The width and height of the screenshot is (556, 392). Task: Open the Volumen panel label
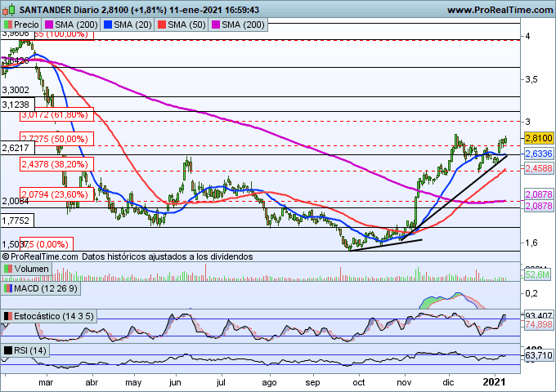[31, 269]
